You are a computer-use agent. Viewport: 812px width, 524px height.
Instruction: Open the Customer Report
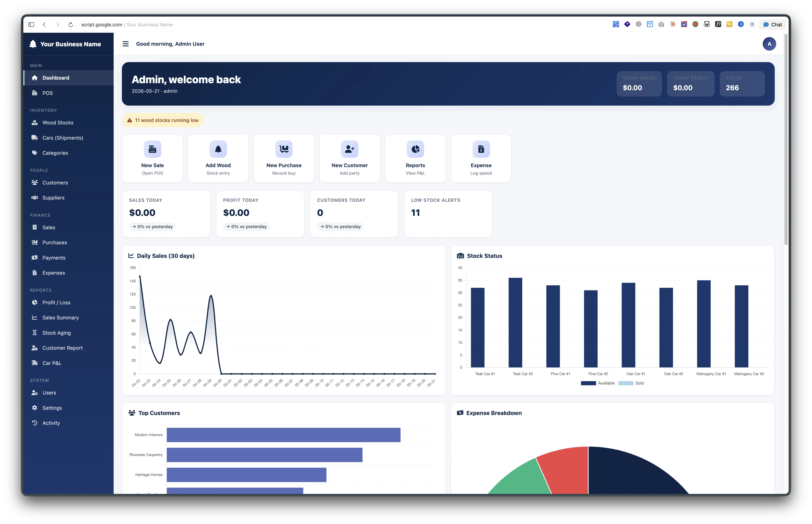68,348
